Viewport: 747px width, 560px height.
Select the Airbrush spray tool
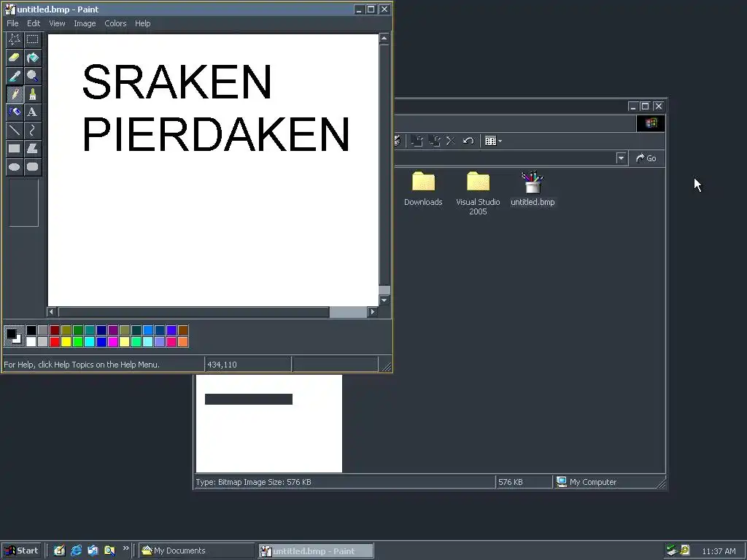point(15,112)
